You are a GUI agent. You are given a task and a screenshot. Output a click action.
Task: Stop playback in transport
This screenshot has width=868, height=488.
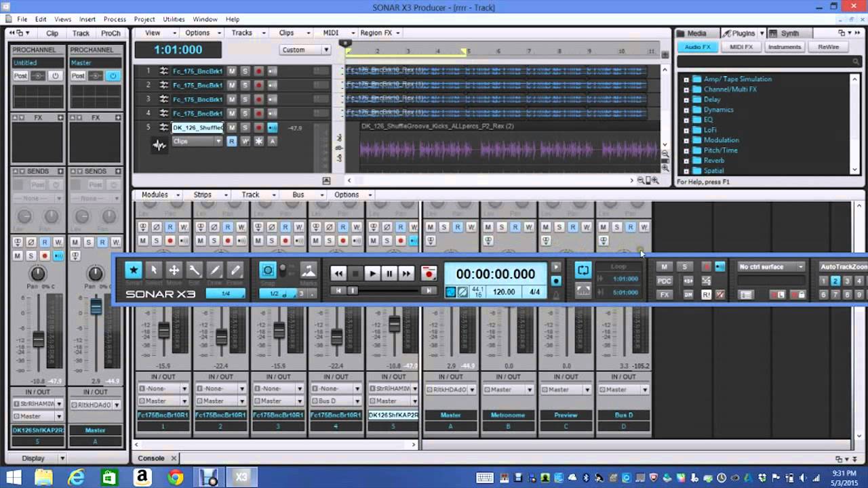pyautogui.click(x=355, y=273)
